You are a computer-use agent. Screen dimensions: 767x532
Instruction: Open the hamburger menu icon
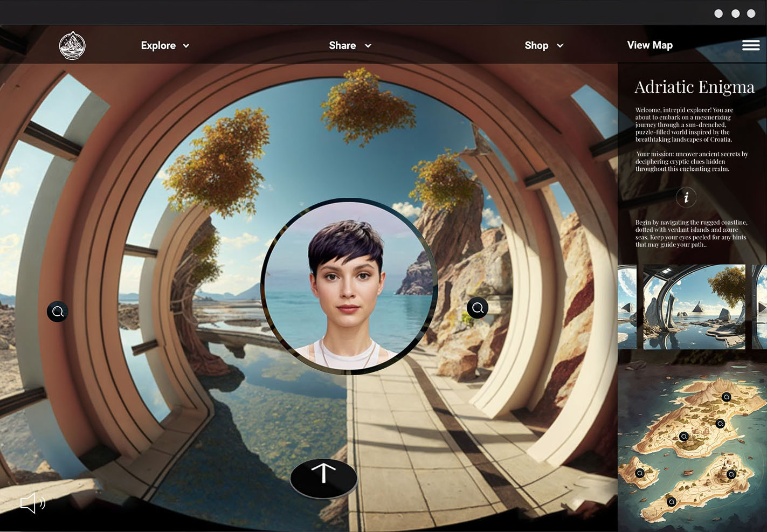pos(751,45)
